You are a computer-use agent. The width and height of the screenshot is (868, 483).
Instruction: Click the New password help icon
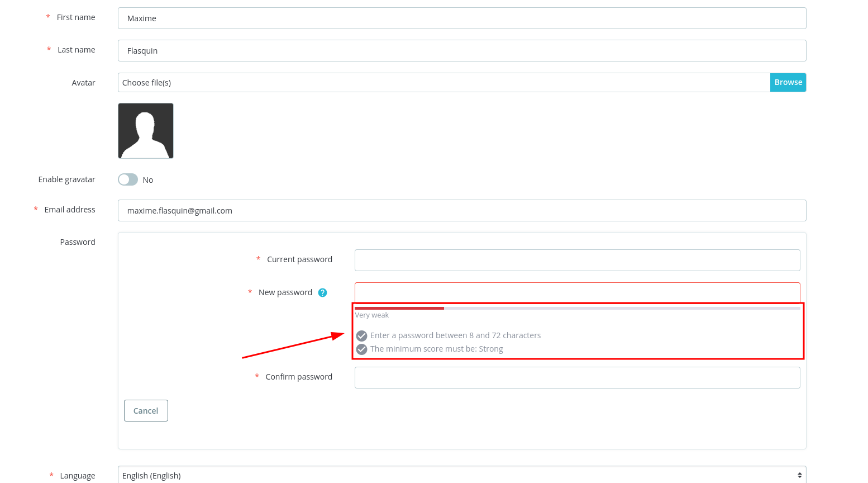(322, 292)
